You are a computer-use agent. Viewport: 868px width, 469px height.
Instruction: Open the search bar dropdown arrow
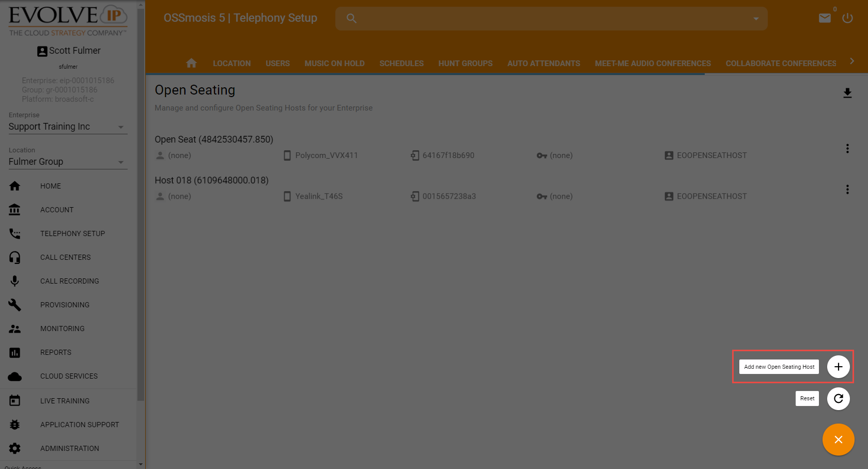click(x=756, y=19)
